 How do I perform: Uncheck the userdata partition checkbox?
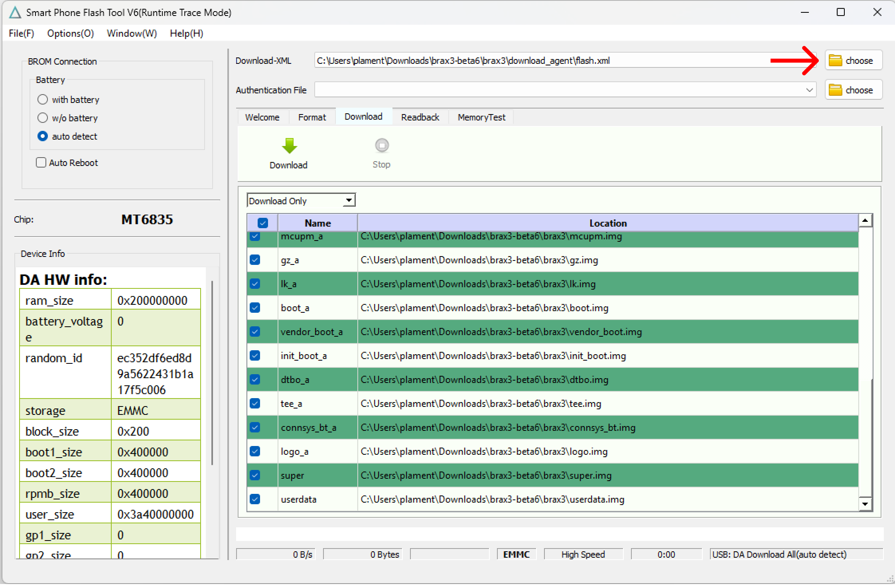tap(255, 499)
